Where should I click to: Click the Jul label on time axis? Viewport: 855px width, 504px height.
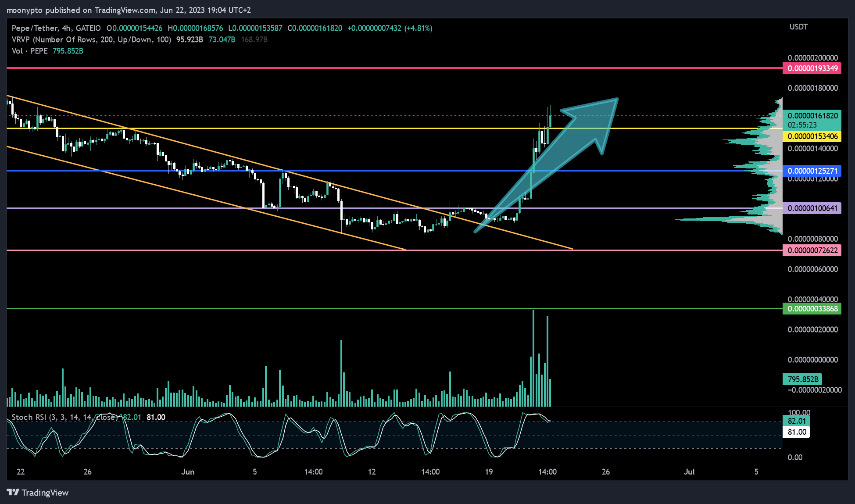689,472
